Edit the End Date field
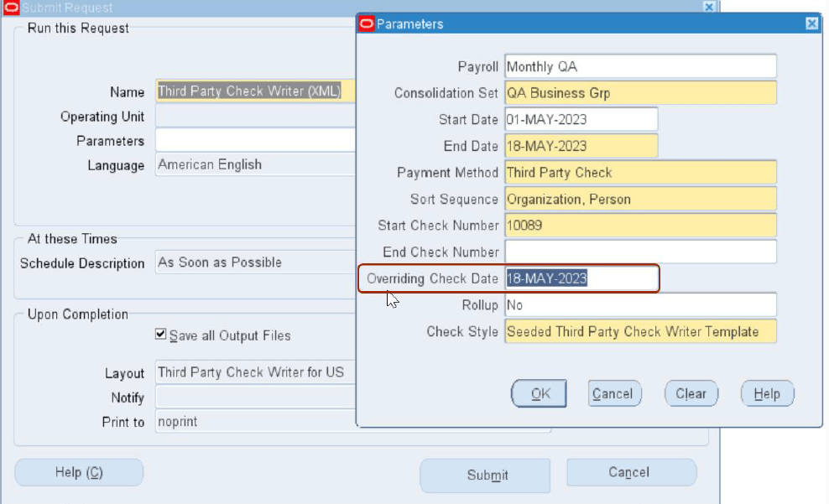Screen dimensions: 829x504 (581, 146)
